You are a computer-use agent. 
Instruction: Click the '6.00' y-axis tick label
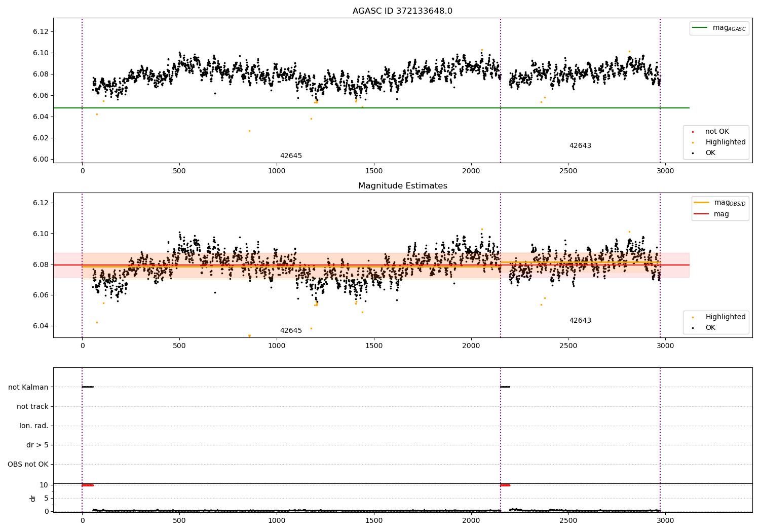(41, 160)
